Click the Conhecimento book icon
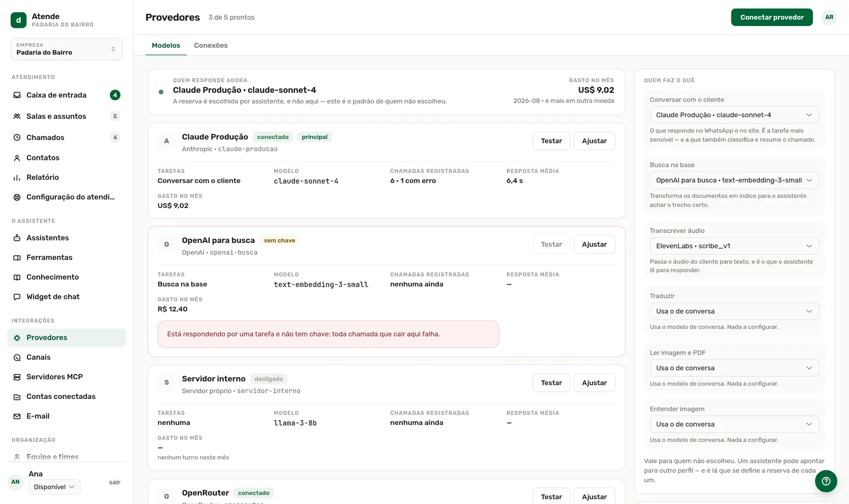This screenshot has width=849, height=504. click(x=17, y=277)
